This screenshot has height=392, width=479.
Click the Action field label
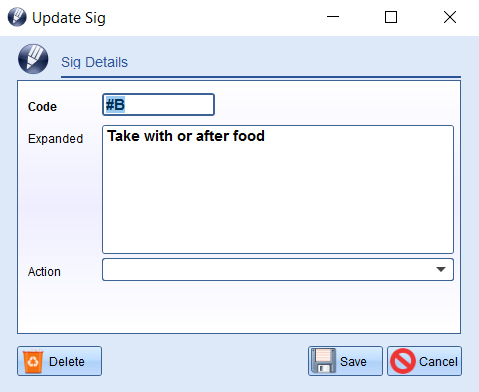44,272
